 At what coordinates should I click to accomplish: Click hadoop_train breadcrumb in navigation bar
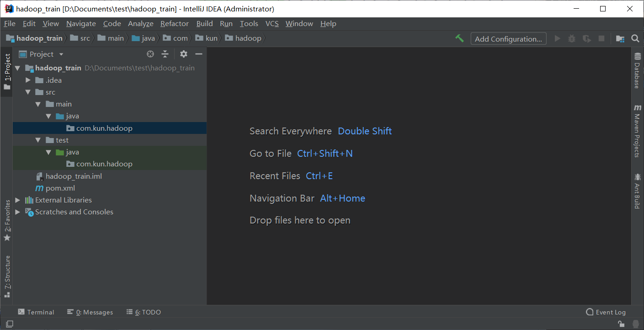pyautogui.click(x=34, y=38)
